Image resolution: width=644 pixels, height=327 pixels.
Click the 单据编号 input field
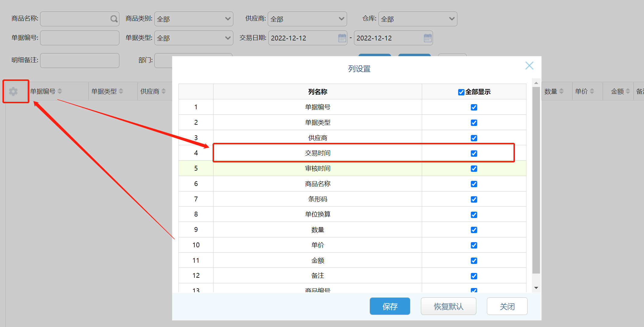(80, 38)
